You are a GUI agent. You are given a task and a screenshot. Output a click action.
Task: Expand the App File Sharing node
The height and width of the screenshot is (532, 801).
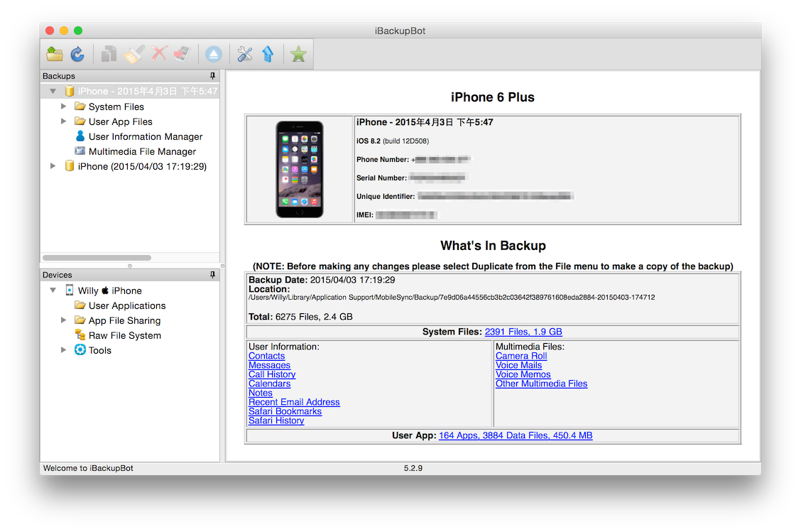63,320
